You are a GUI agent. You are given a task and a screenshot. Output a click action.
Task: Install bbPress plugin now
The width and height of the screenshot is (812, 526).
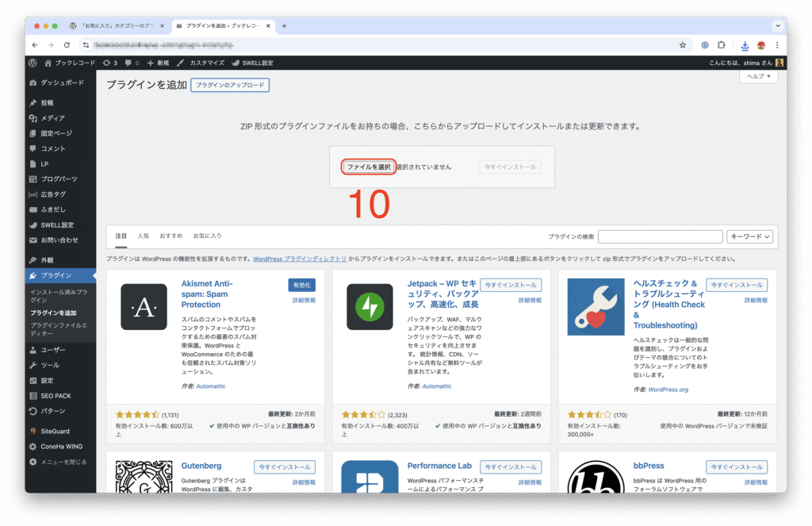(737, 467)
